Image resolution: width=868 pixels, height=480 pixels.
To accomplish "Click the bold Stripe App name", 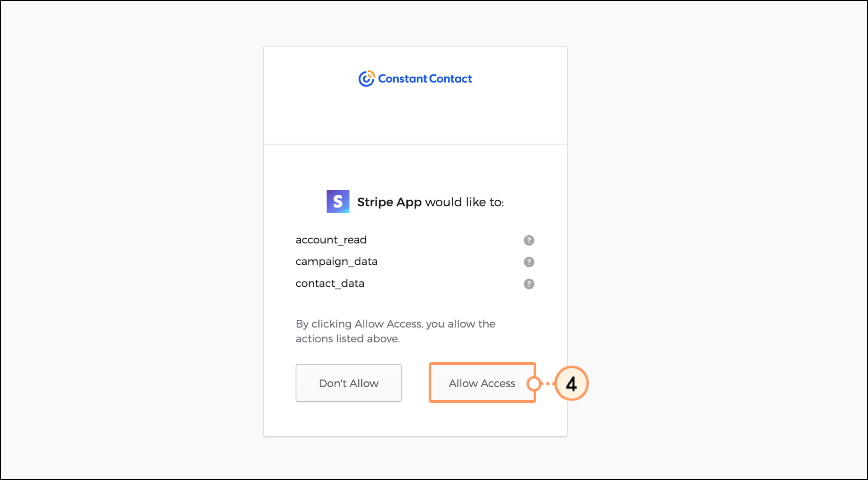I will coord(389,202).
